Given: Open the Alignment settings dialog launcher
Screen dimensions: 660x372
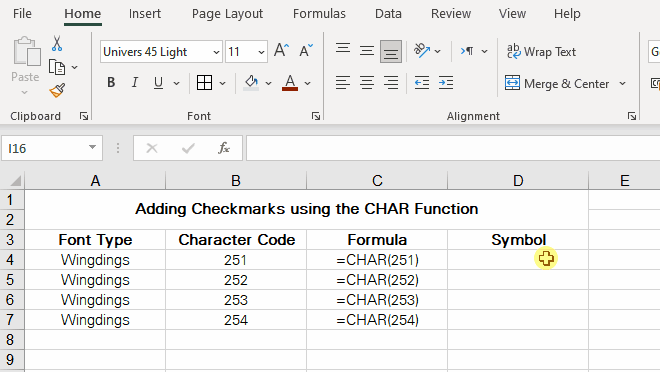Looking at the screenshot, I should pyautogui.click(x=632, y=116).
